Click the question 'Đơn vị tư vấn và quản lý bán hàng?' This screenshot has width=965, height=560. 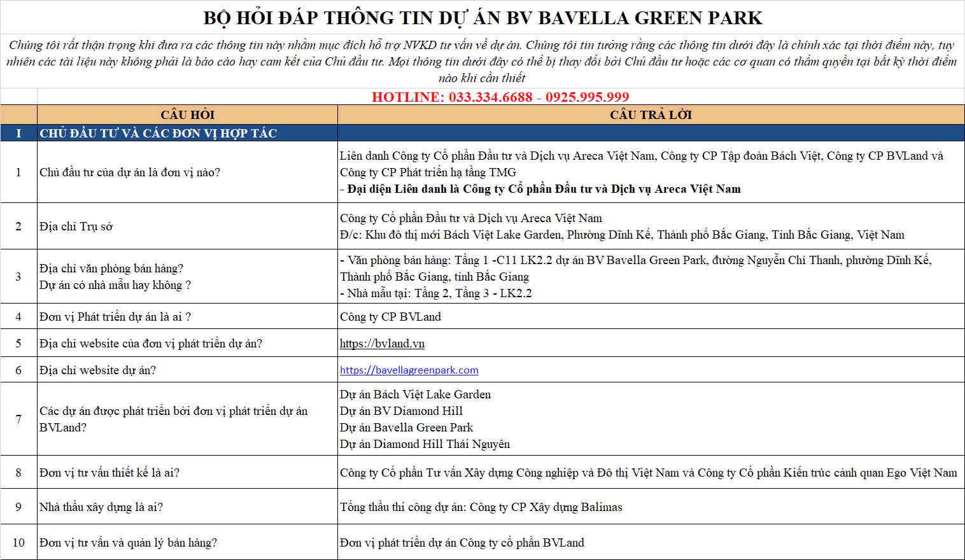[x=128, y=543]
